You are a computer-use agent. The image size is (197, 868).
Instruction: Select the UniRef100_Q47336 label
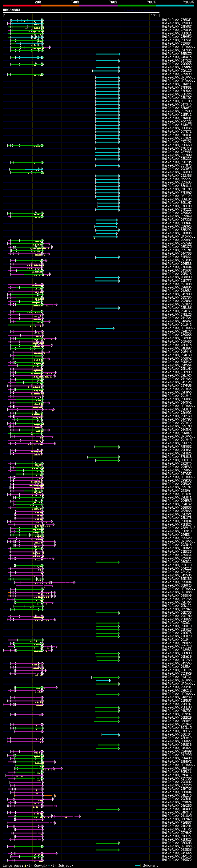(x=177, y=220)
